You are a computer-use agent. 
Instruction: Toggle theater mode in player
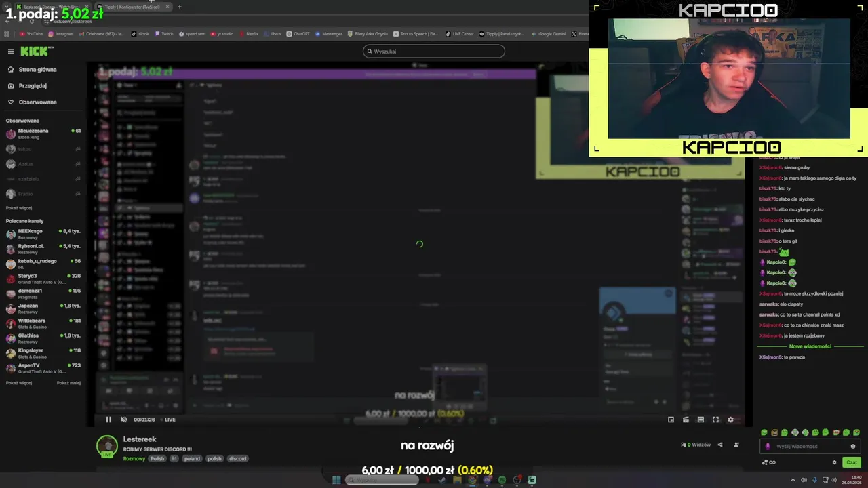701,420
